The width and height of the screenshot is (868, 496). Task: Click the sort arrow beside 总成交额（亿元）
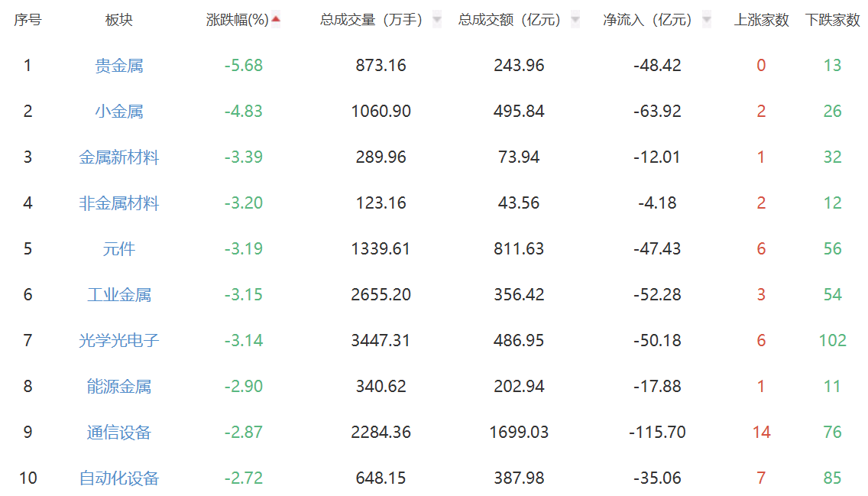[x=575, y=20]
